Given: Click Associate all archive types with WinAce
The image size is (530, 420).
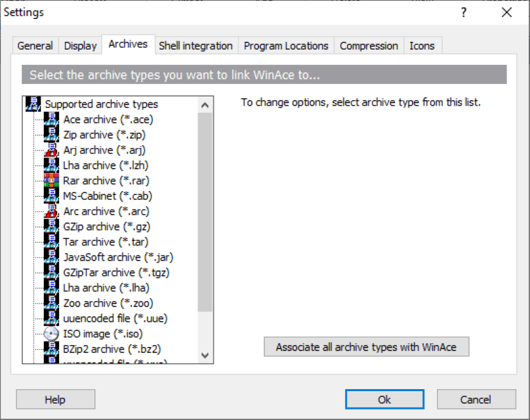Looking at the screenshot, I should pos(367,347).
